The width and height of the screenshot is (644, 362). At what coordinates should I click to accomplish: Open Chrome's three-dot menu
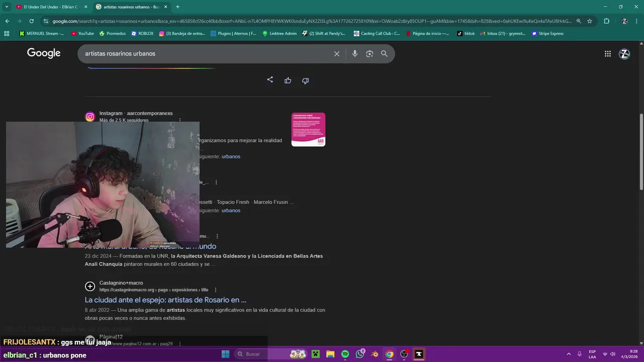click(x=637, y=21)
